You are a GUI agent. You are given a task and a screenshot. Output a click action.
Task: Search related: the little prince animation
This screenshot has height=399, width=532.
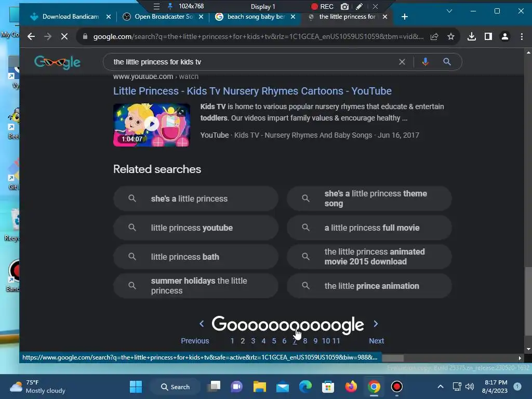click(x=369, y=286)
